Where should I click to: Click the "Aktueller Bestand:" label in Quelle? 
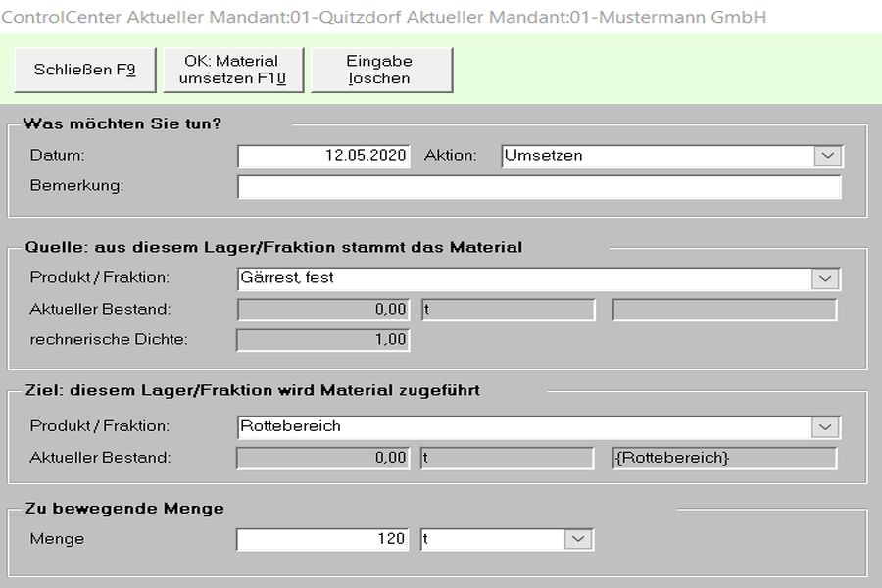click(x=100, y=309)
